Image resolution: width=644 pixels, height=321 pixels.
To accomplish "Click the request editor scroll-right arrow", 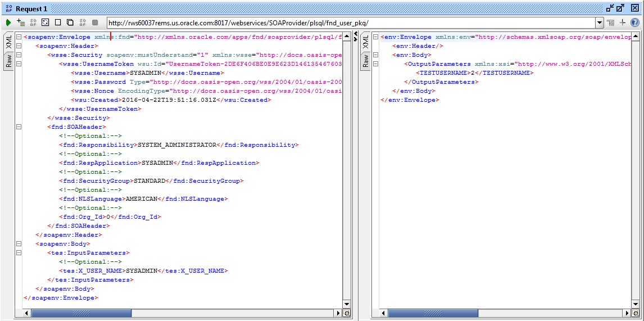I will (x=339, y=313).
